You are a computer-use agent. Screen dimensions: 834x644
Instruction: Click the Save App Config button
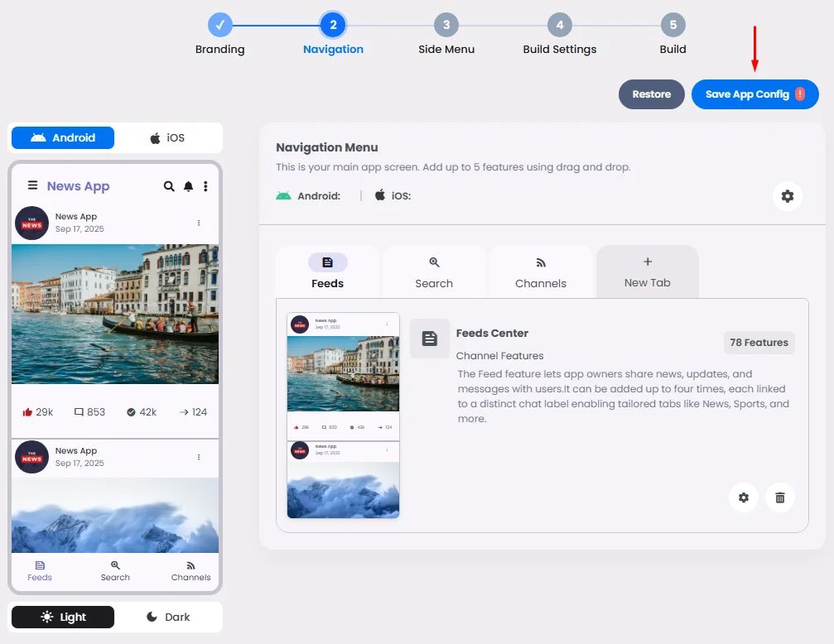(x=754, y=94)
